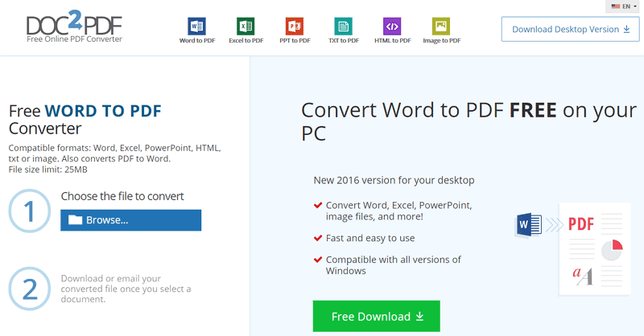
Task: Open the Image to PDF converter icon
Action: point(441,27)
